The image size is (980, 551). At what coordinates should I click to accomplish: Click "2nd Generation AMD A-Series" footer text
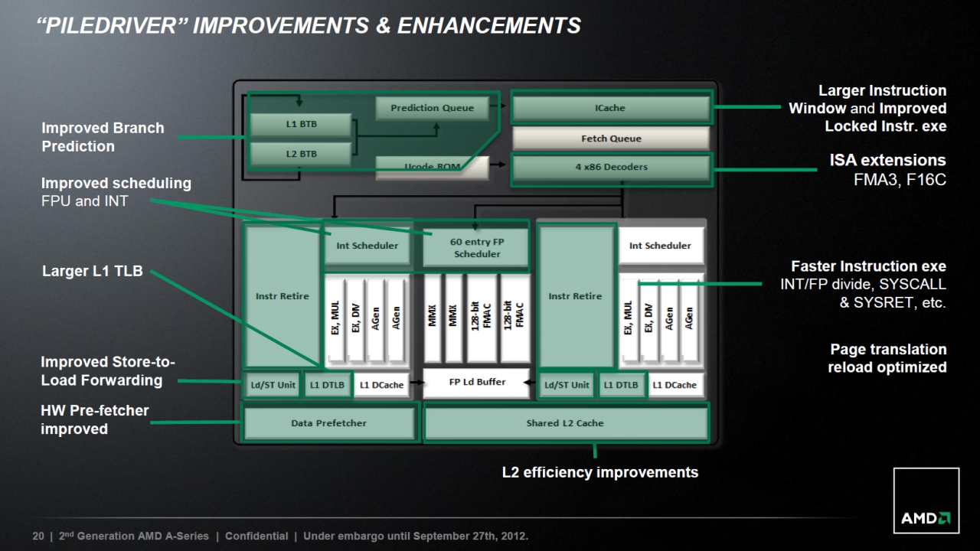pyautogui.click(x=134, y=536)
